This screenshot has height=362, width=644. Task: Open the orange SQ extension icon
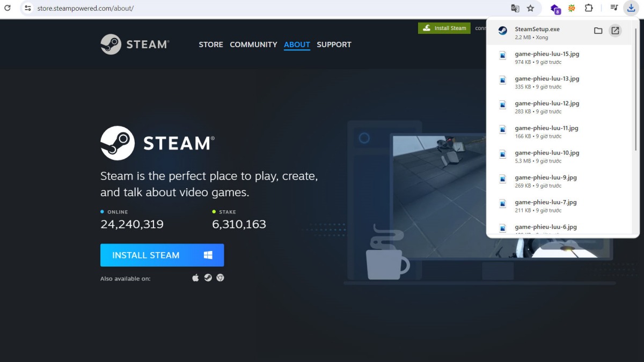tap(572, 8)
